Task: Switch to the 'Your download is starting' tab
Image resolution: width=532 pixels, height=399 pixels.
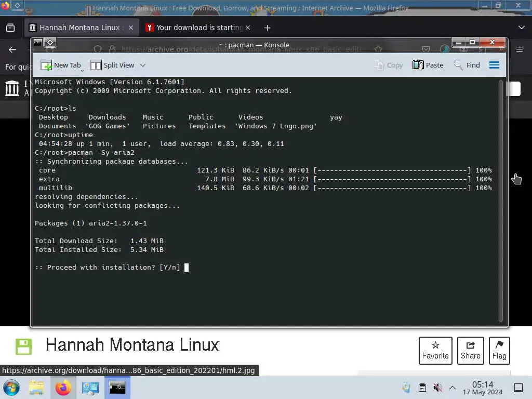Action: 198,28
